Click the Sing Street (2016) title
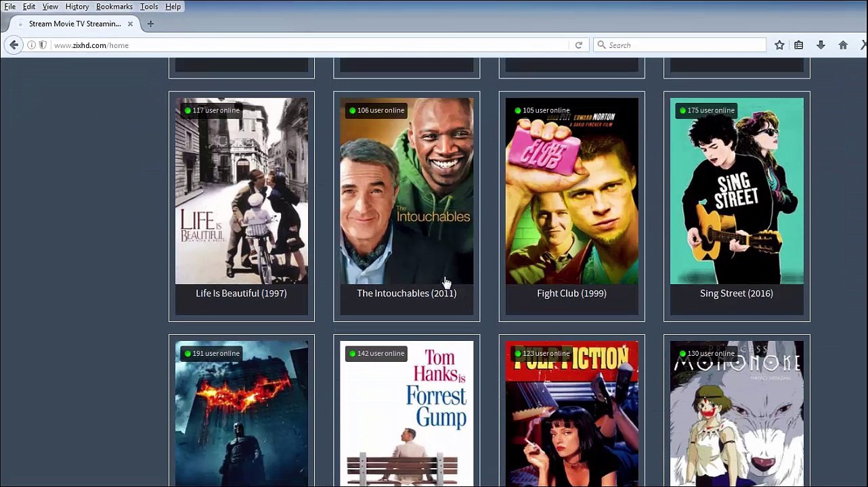 coord(737,294)
